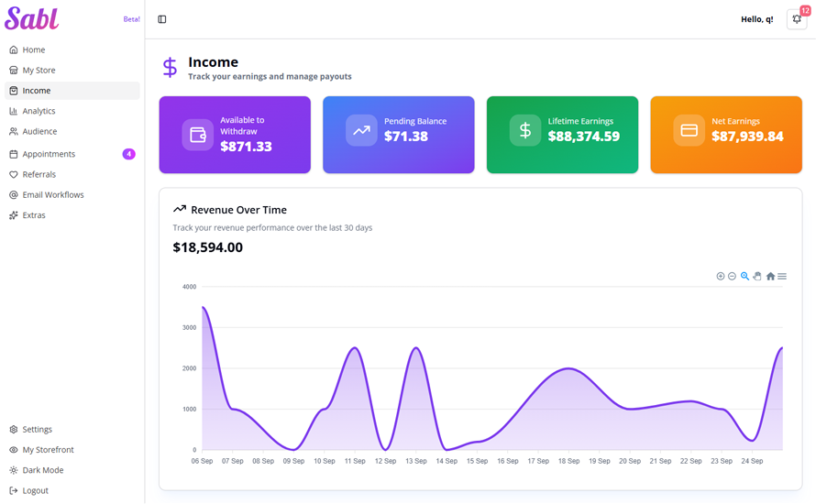Click the 18 Sep peak on chart
The height and width of the screenshot is (504, 816).
coord(568,368)
